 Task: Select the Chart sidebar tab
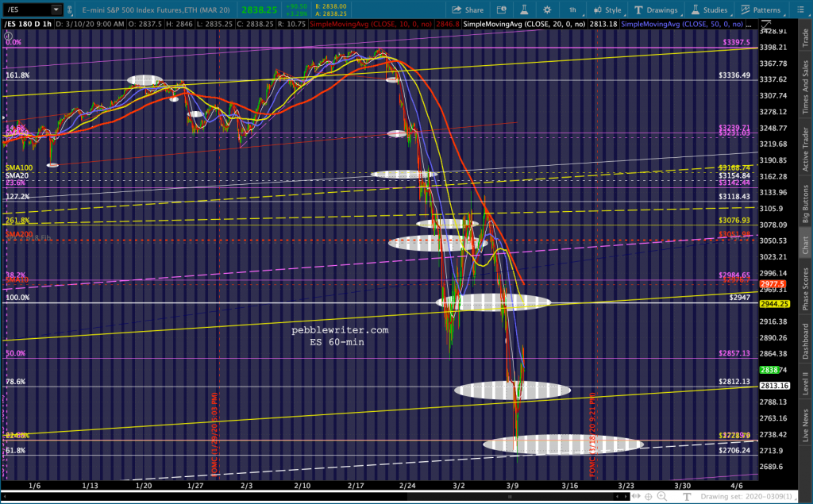tap(805, 245)
